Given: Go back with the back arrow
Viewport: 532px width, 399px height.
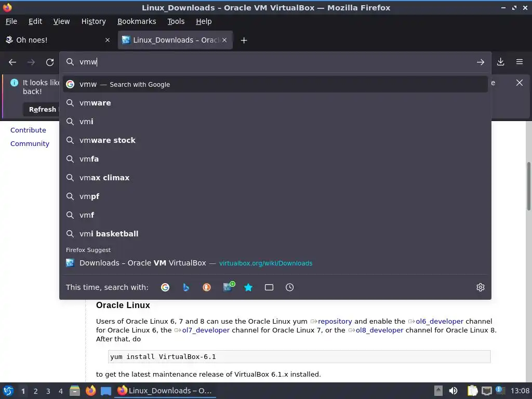Looking at the screenshot, I should tap(12, 62).
